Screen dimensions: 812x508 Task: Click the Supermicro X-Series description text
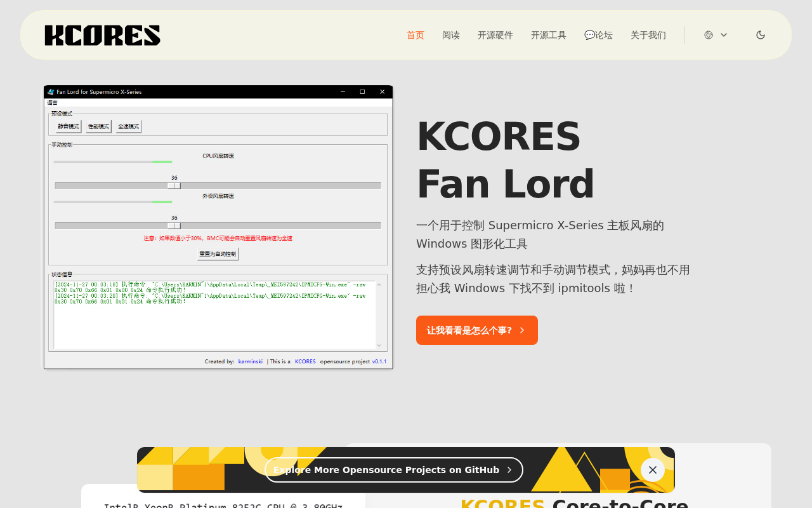tap(540, 234)
